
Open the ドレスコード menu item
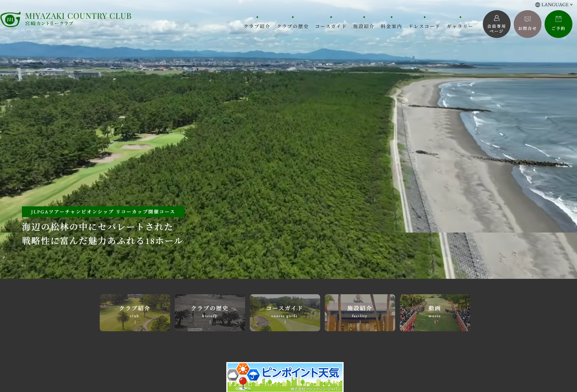pyautogui.click(x=424, y=26)
